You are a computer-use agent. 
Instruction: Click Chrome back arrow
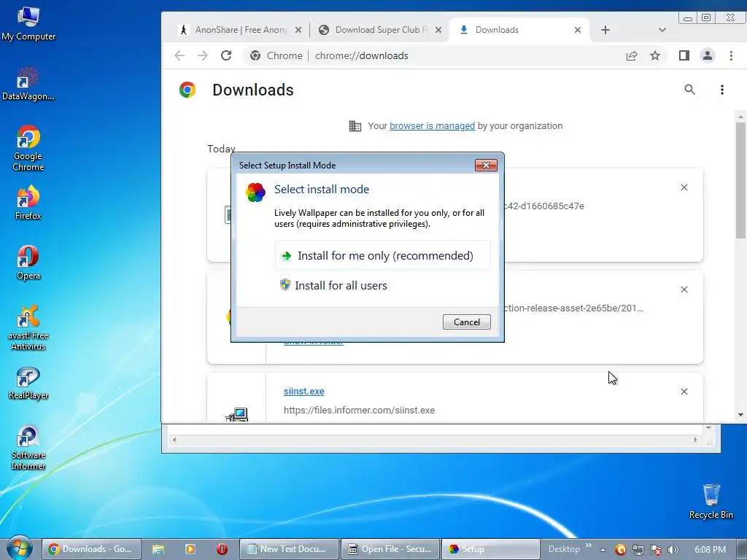(x=179, y=55)
